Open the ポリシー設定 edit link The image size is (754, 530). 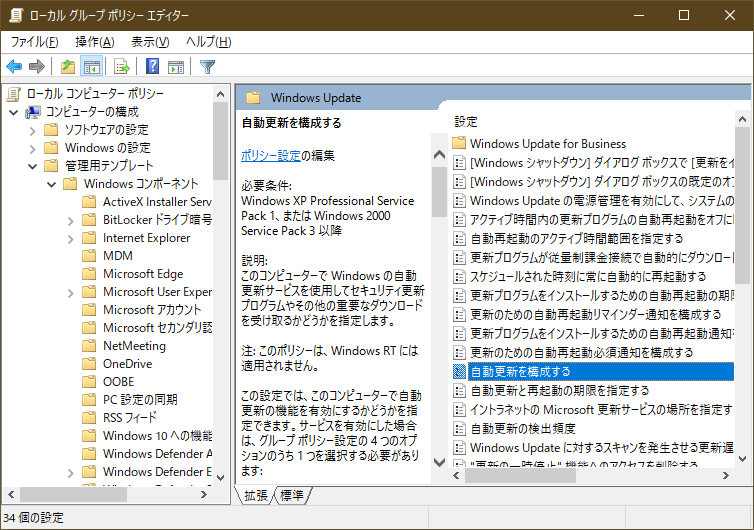point(271,155)
